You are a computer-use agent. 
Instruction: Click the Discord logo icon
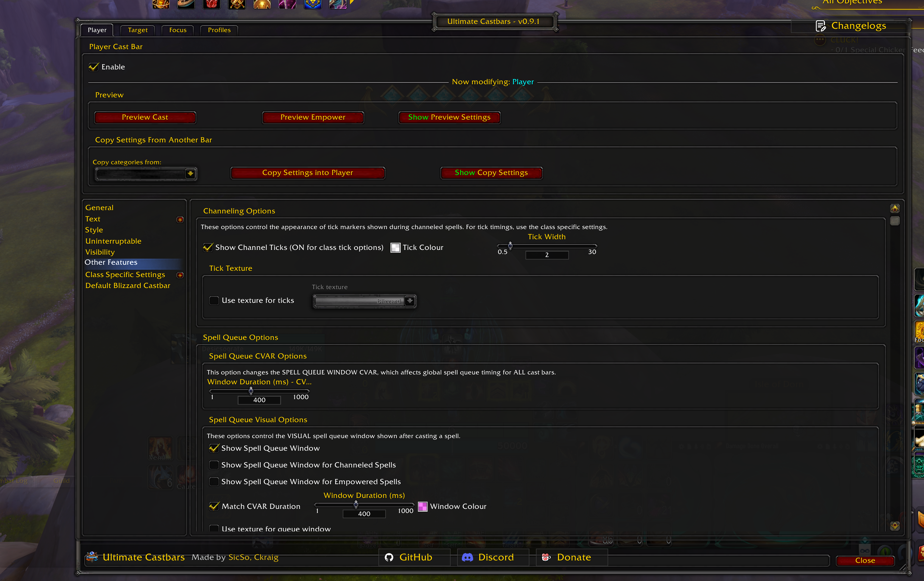coord(467,557)
